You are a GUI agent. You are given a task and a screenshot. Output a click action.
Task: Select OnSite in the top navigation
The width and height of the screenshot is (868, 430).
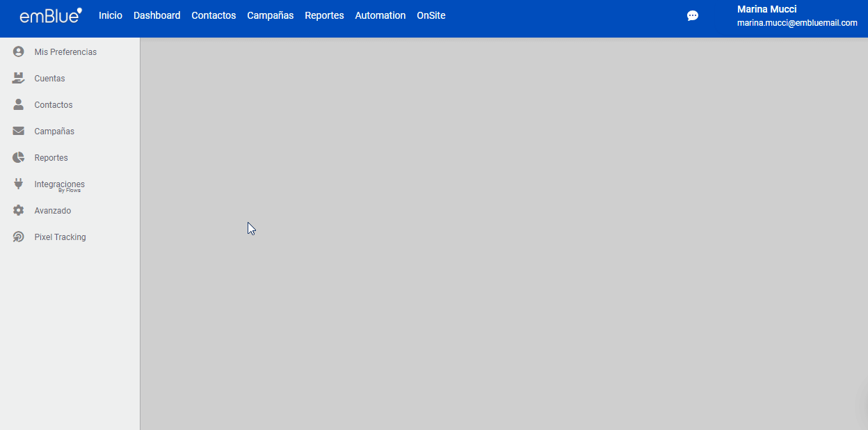[431, 15]
